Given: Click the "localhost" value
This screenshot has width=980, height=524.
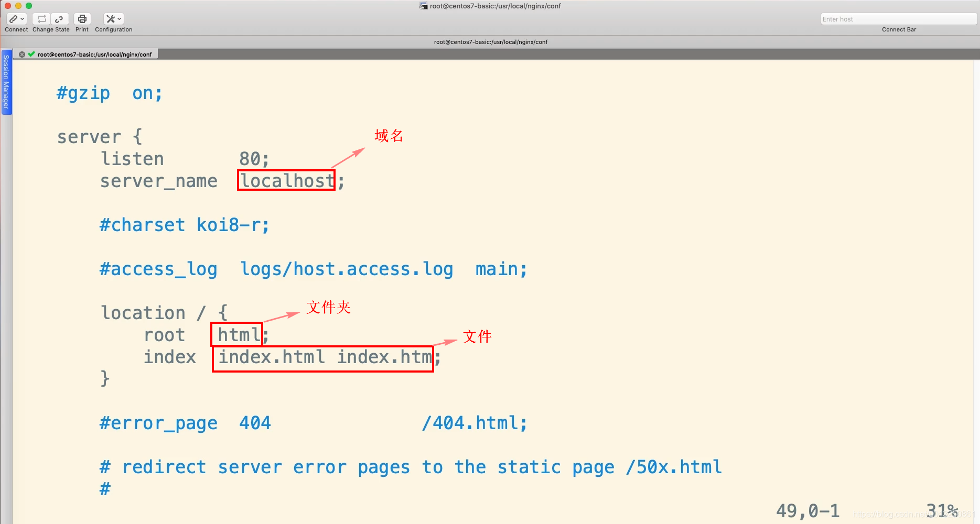Looking at the screenshot, I should [x=287, y=181].
